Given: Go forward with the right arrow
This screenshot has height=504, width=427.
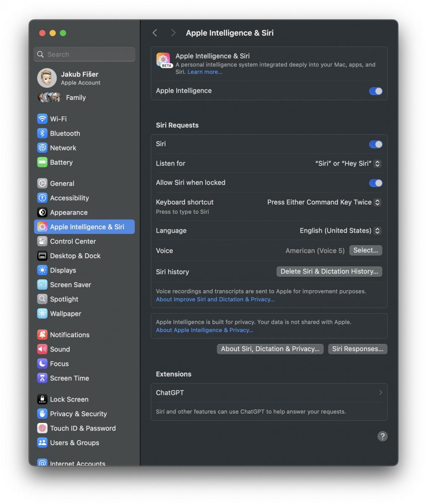Looking at the screenshot, I should coord(173,33).
